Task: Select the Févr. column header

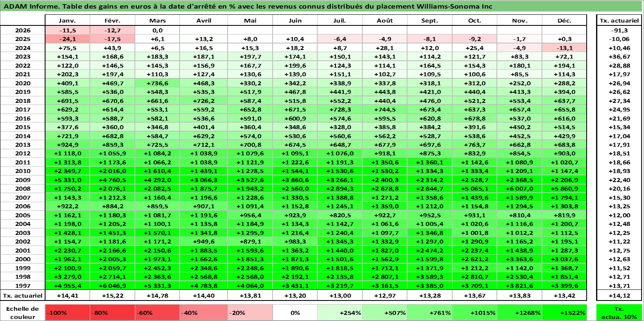Action: tap(112, 20)
